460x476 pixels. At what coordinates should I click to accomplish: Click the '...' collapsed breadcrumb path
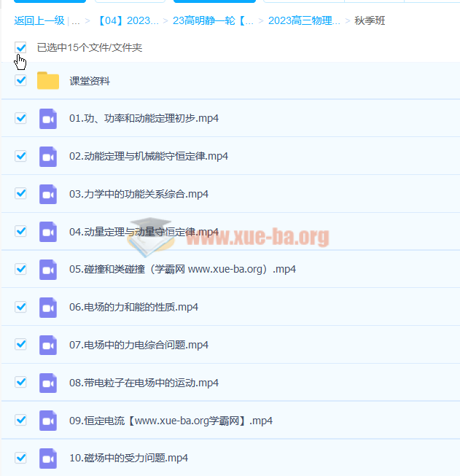click(x=76, y=20)
